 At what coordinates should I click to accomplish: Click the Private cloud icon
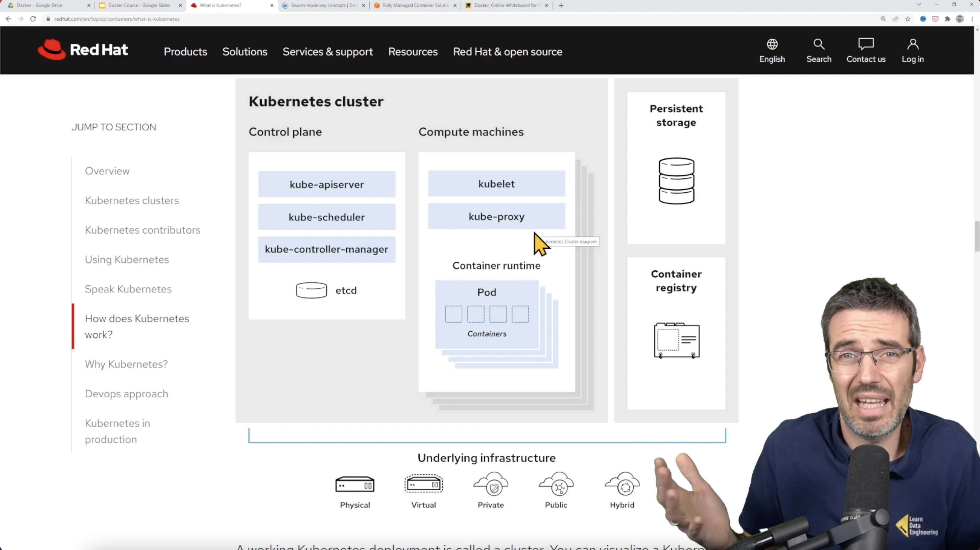point(490,484)
